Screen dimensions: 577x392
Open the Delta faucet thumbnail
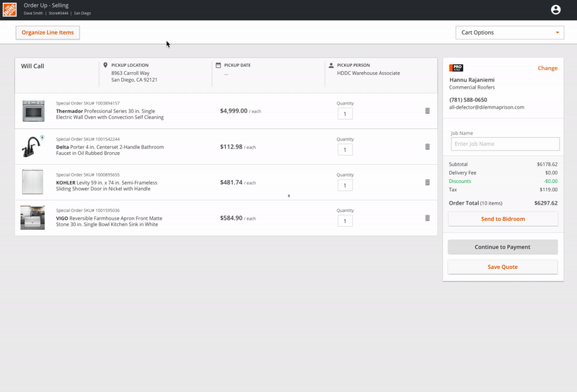click(32, 146)
